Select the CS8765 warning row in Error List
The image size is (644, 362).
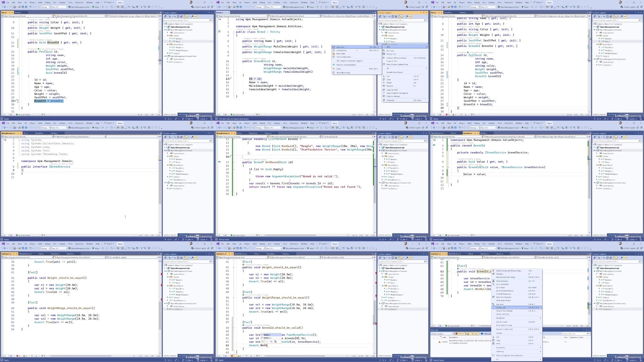click(x=462, y=342)
